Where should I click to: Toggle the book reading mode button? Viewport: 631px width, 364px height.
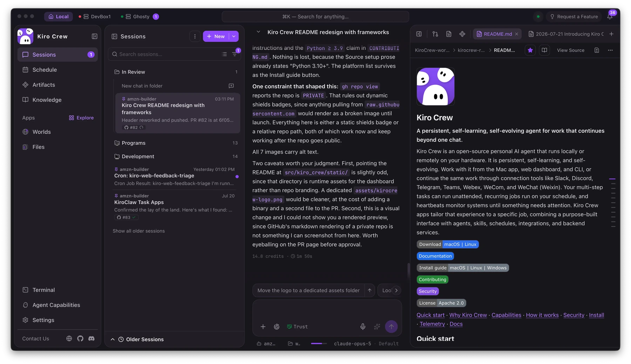544,50
